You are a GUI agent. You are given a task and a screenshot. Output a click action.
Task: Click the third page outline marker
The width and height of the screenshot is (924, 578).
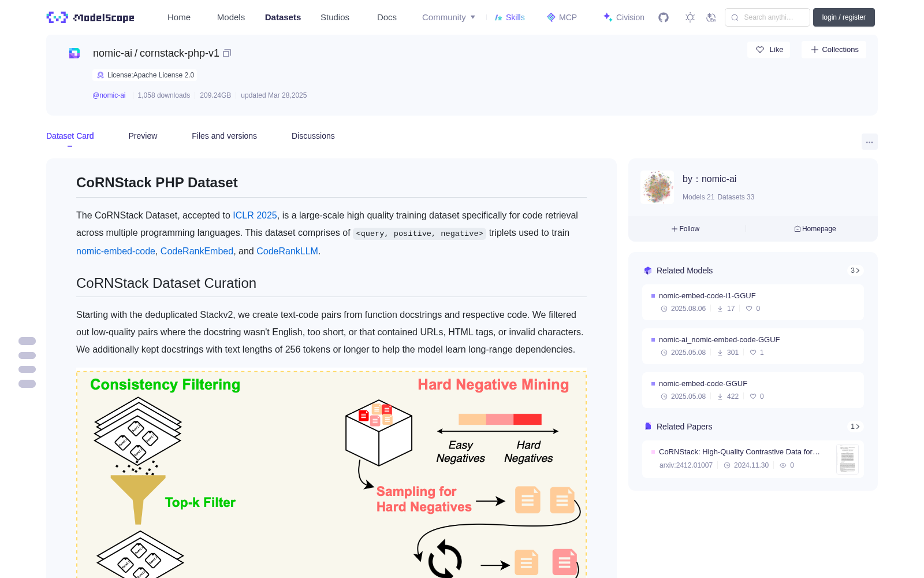[x=27, y=369]
